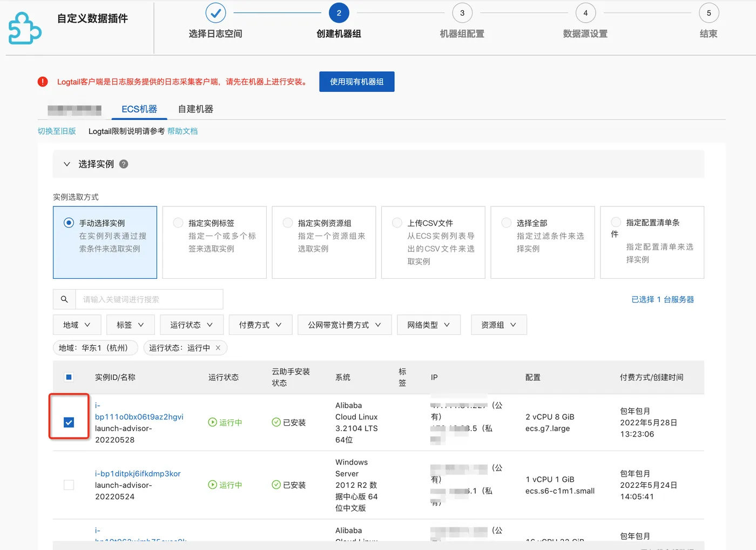Screen dimensions: 756x550
Task: Select the 选择全部 radio option
Action: [x=507, y=223]
